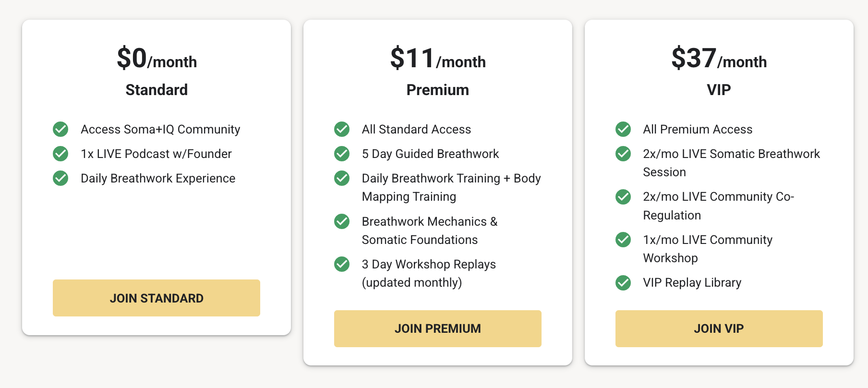Viewport: 868px width, 388px height.
Task: Click the VIP Replay Library feature text
Action: pyautogui.click(x=692, y=283)
